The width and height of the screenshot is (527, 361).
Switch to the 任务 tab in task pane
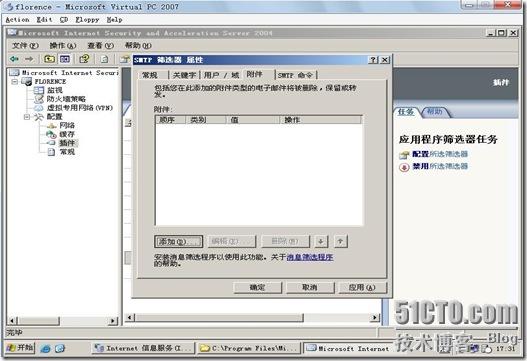click(x=406, y=112)
